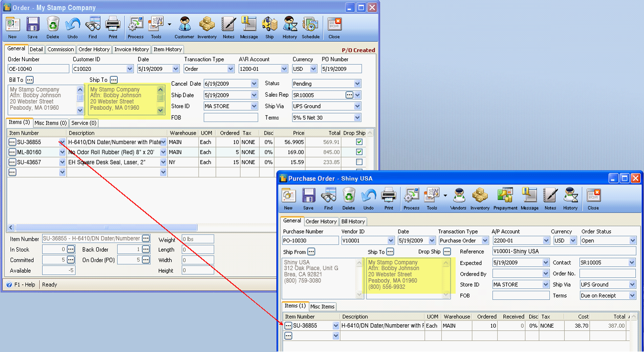Image resolution: width=644 pixels, height=352 pixels.
Task: Open Transaction Type Order dropdown
Action: tap(231, 69)
